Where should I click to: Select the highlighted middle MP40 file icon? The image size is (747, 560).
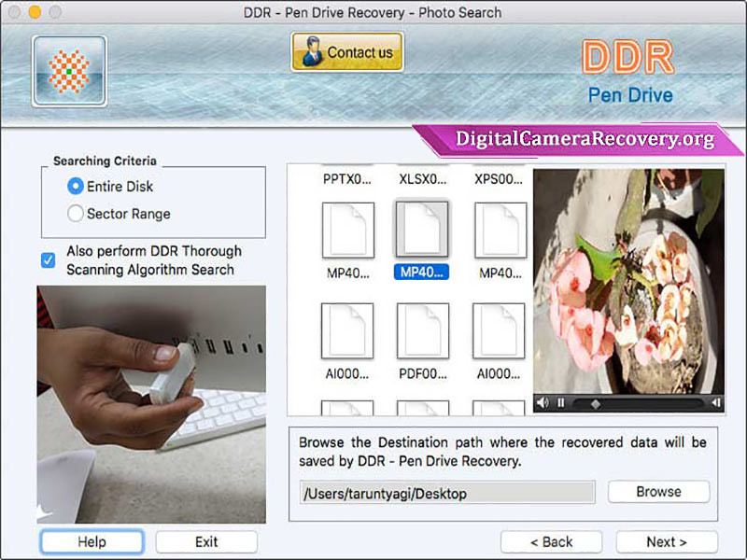point(422,229)
